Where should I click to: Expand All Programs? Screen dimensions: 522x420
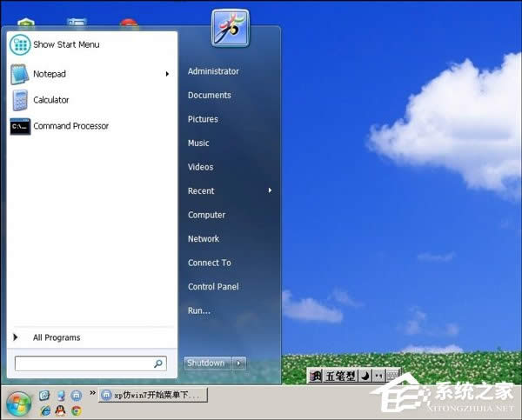(x=56, y=337)
